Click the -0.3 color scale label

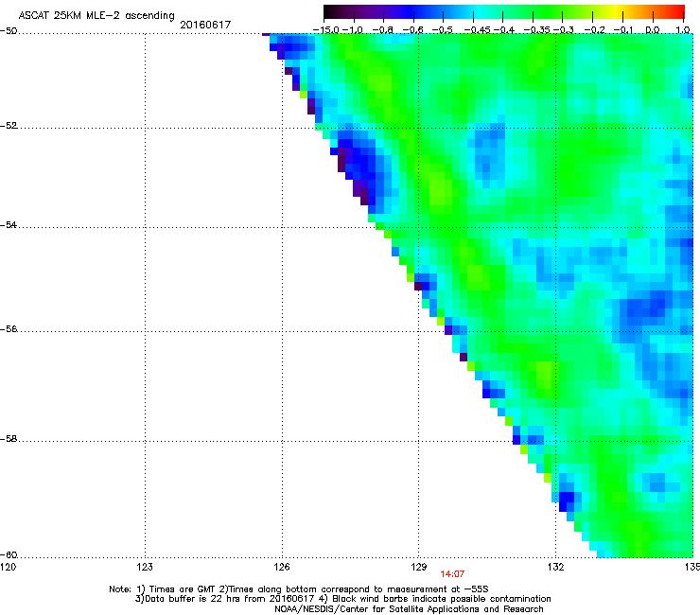point(564,30)
